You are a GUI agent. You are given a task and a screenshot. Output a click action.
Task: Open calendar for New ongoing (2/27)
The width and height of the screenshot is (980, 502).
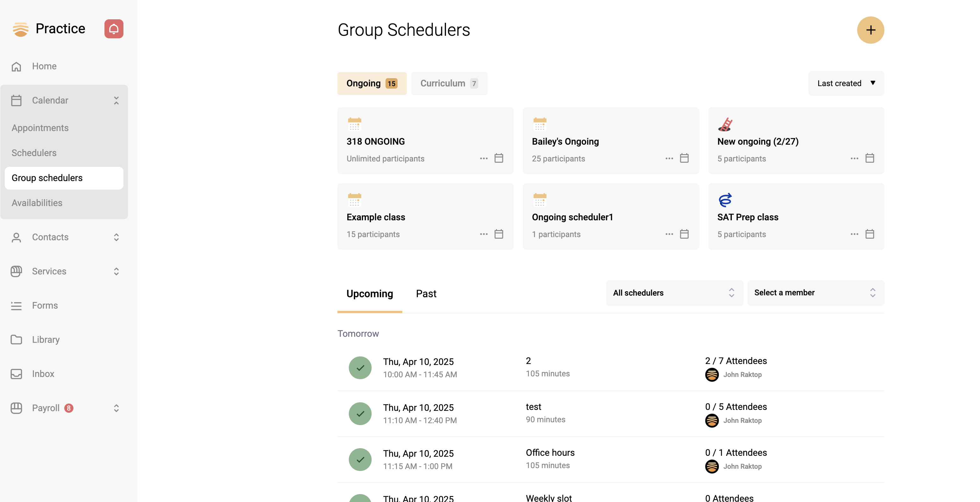[870, 158]
